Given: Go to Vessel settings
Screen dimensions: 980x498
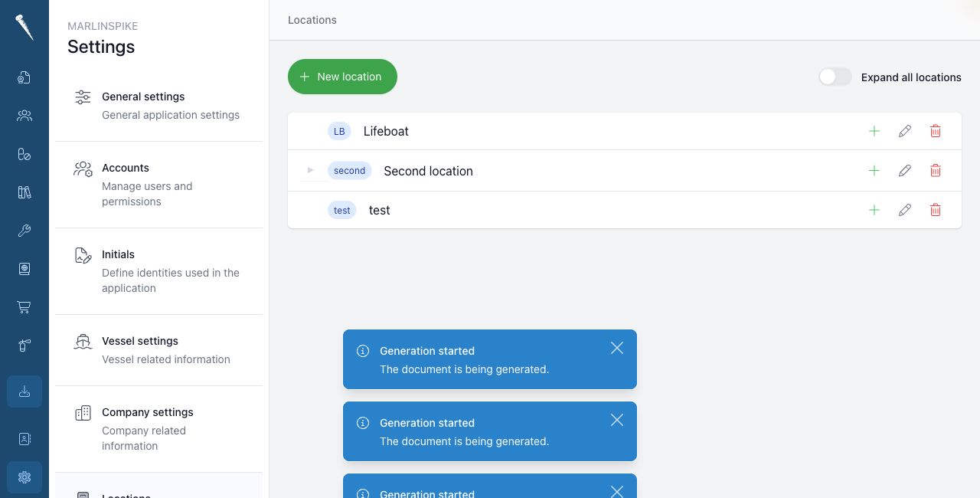Looking at the screenshot, I should point(158,350).
